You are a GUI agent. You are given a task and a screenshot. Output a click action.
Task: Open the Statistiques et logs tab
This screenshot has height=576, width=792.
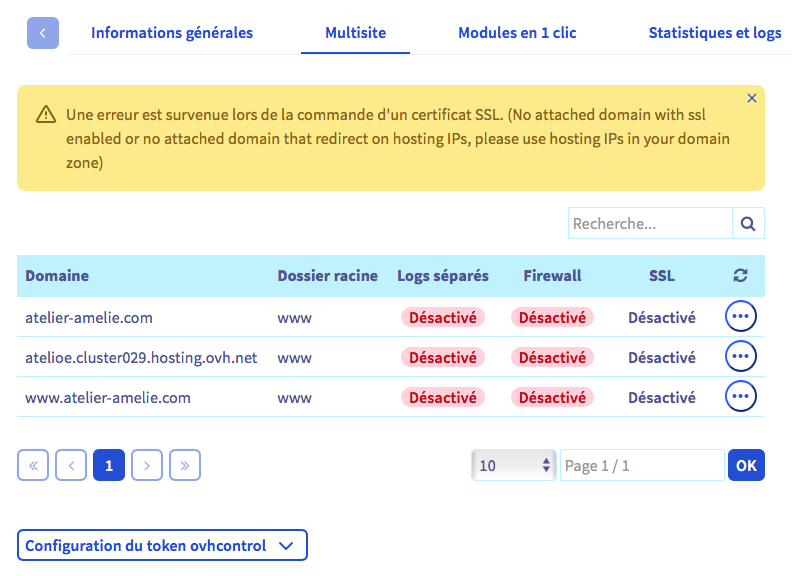715,33
